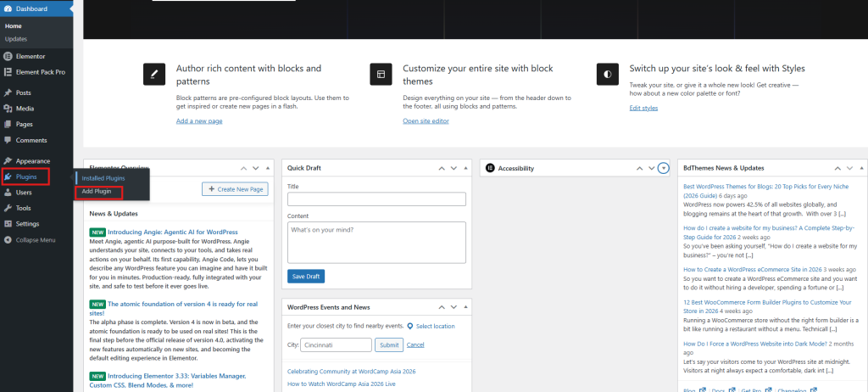Click the layout icon beside Customize your entire site
Viewport: 868px width, 392px height.
coord(381,74)
